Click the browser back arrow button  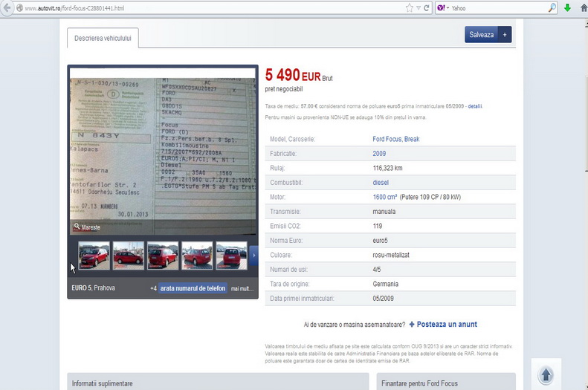(8, 7)
